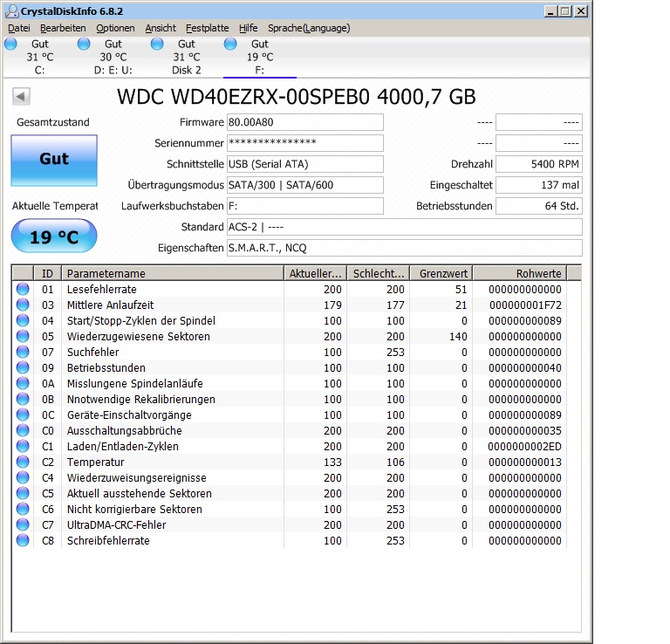Select Grenzwert 51 for Lesefehlerrate
Screen dimensions: 670x644
click(x=461, y=290)
